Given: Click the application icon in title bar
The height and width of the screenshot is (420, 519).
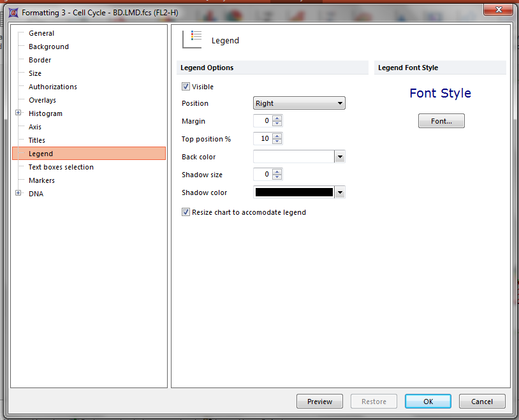Looking at the screenshot, I should coord(13,12).
